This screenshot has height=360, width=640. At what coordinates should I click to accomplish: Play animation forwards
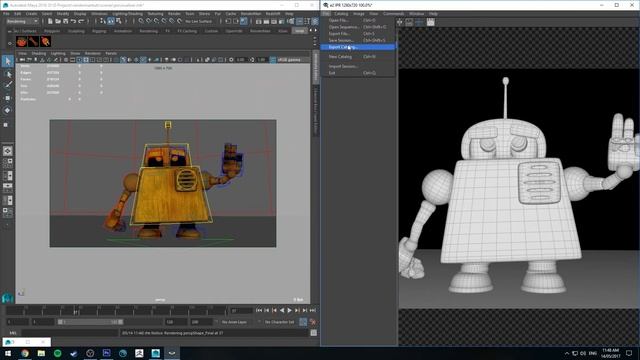click(x=289, y=311)
